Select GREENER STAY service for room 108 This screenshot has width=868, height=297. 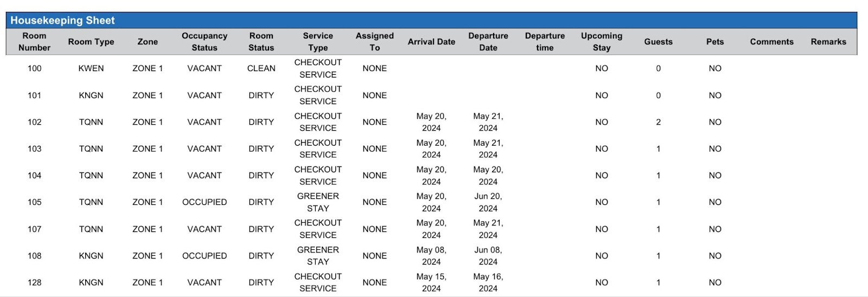tap(318, 256)
